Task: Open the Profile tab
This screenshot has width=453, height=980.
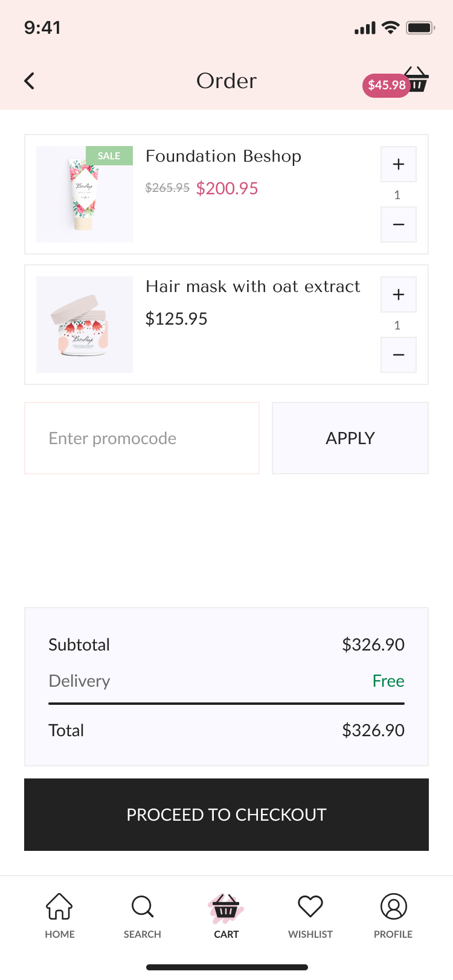Action: point(393,915)
